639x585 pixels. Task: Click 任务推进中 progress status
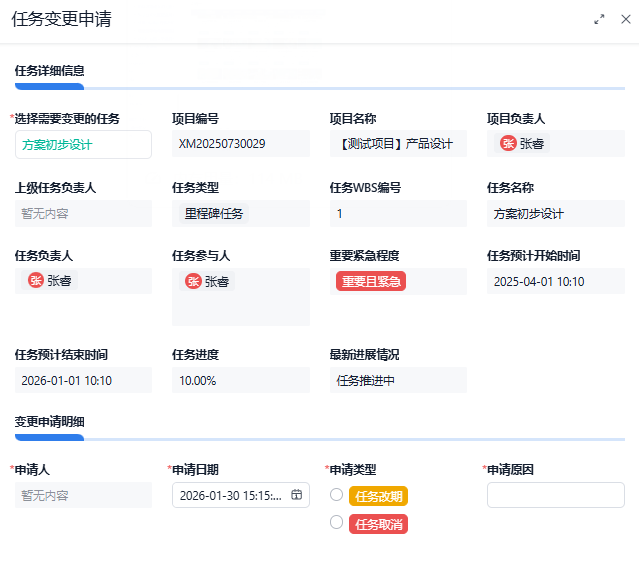click(x=366, y=380)
